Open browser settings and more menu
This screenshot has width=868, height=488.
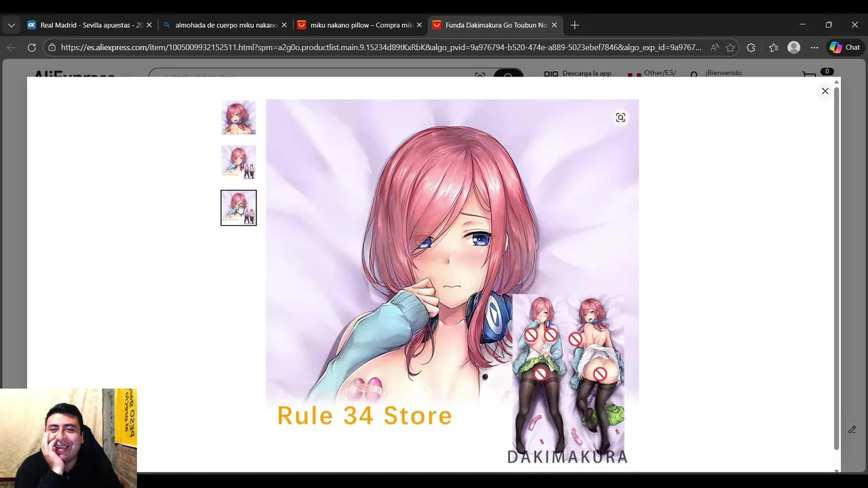tap(814, 47)
